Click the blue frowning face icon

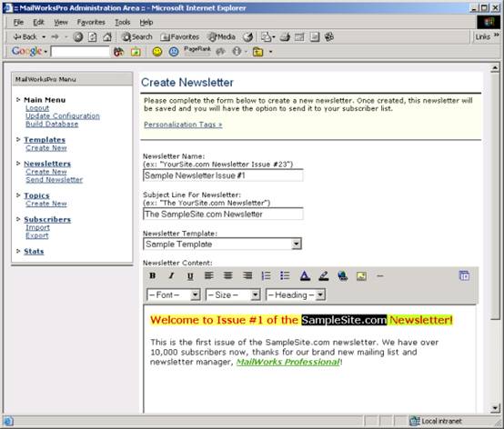pyautogui.click(x=174, y=52)
